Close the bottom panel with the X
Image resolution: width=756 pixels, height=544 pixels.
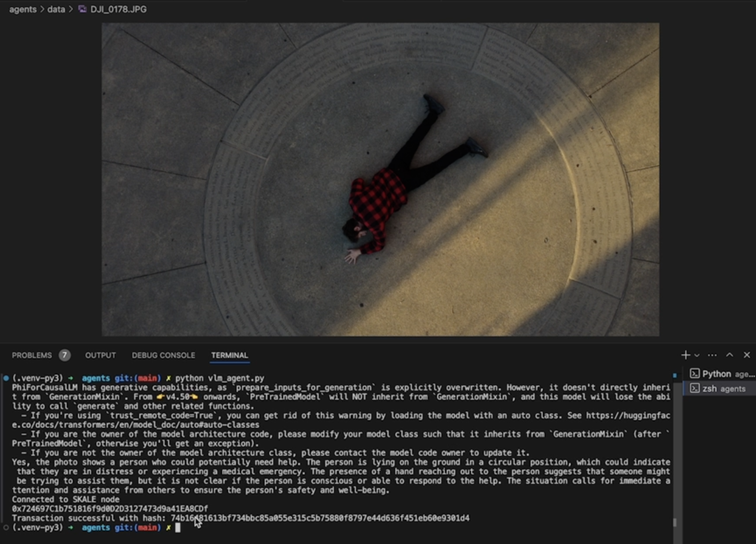pyautogui.click(x=747, y=355)
